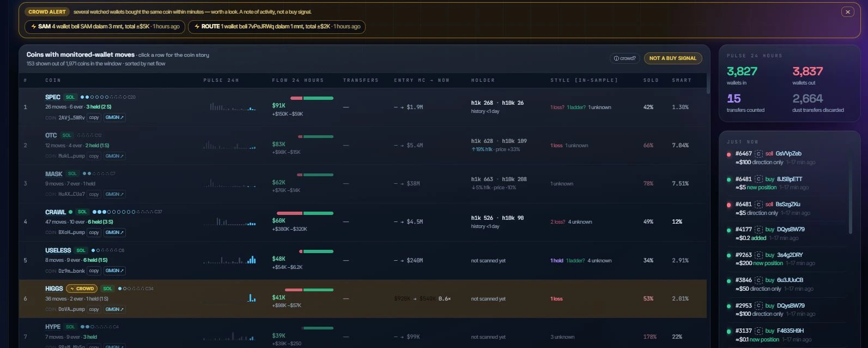Open GMGN external link for SPEC
This screenshot has width=868, height=348.
pos(114,117)
